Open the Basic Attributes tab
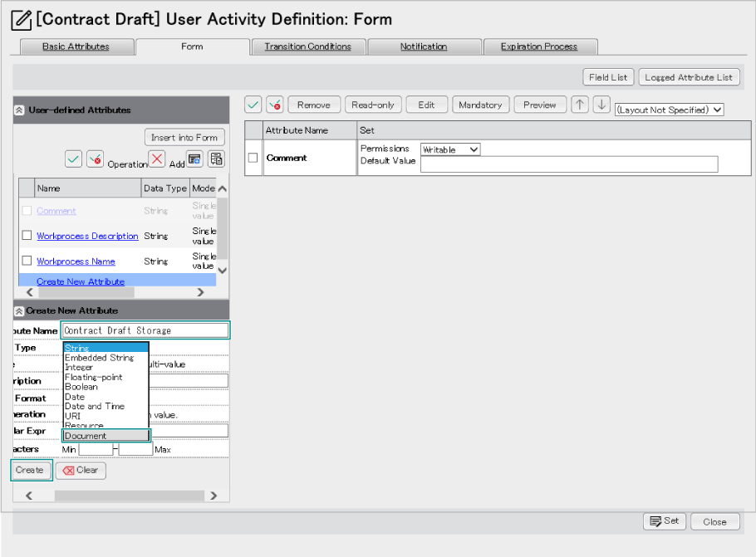This screenshot has width=756, height=557. pyautogui.click(x=76, y=46)
